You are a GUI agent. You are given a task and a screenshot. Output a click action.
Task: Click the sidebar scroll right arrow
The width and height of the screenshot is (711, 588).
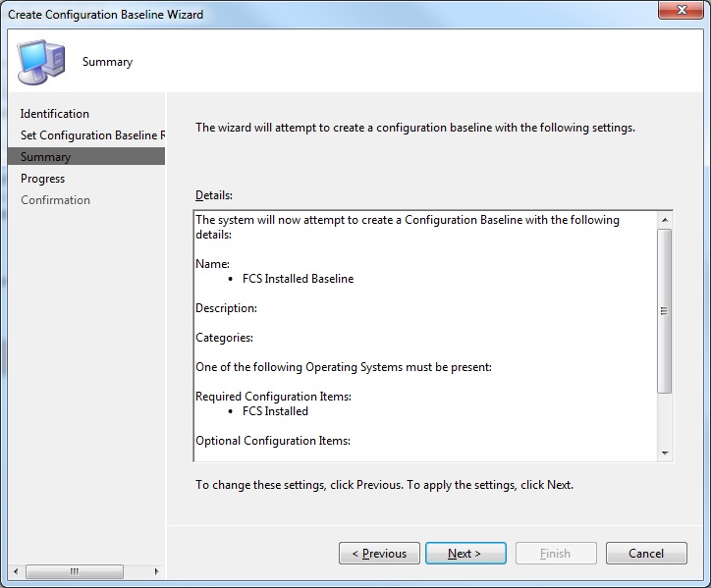(156, 571)
